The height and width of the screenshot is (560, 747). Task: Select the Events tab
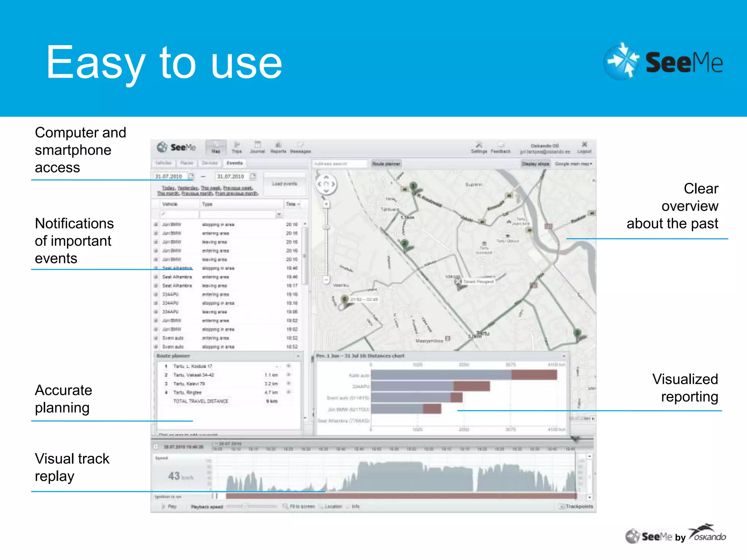(x=235, y=163)
